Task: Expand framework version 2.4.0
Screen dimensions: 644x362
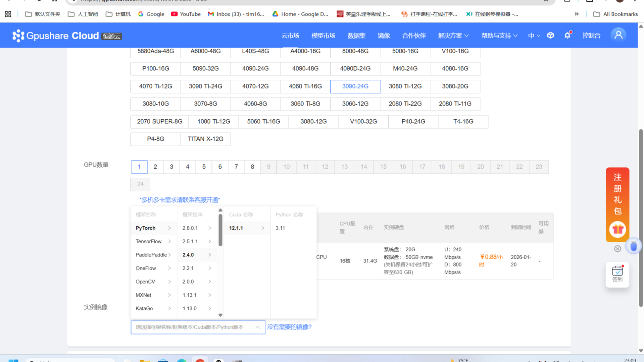Action: (197, 255)
